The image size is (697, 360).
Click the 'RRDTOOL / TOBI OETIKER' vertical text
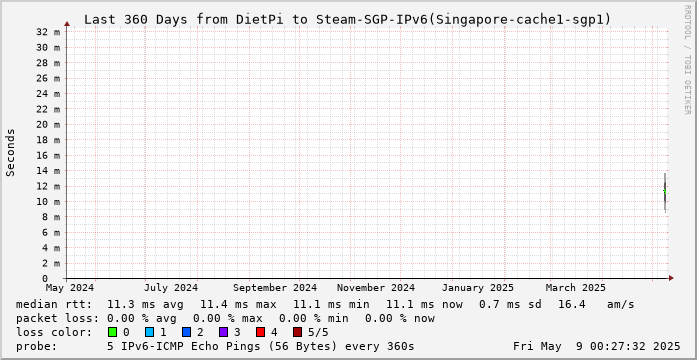point(687,60)
